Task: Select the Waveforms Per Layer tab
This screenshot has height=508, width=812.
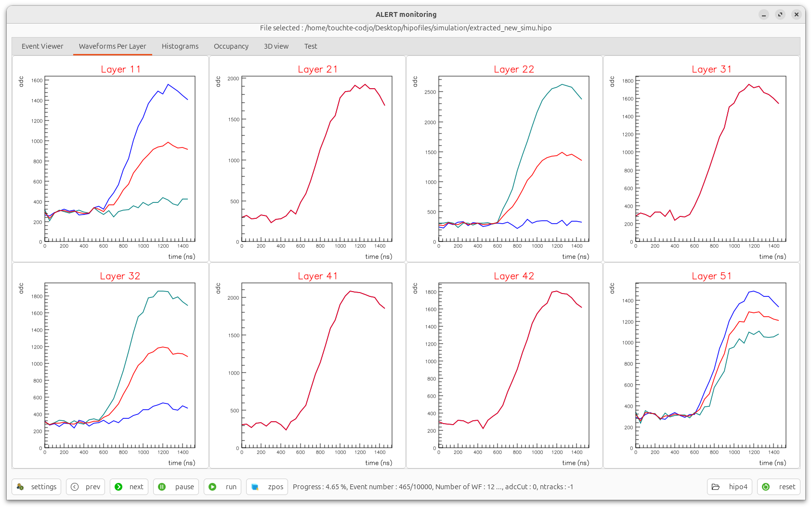Action: click(113, 46)
